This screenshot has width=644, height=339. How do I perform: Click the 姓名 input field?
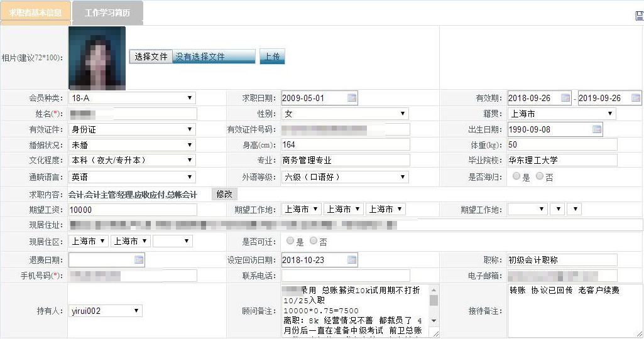133,114
